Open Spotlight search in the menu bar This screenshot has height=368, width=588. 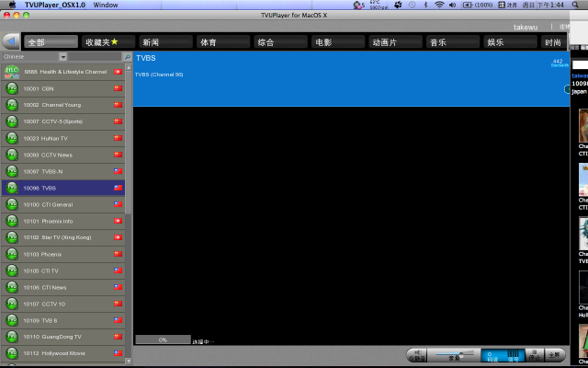pyautogui.click(x=575, y=5)
